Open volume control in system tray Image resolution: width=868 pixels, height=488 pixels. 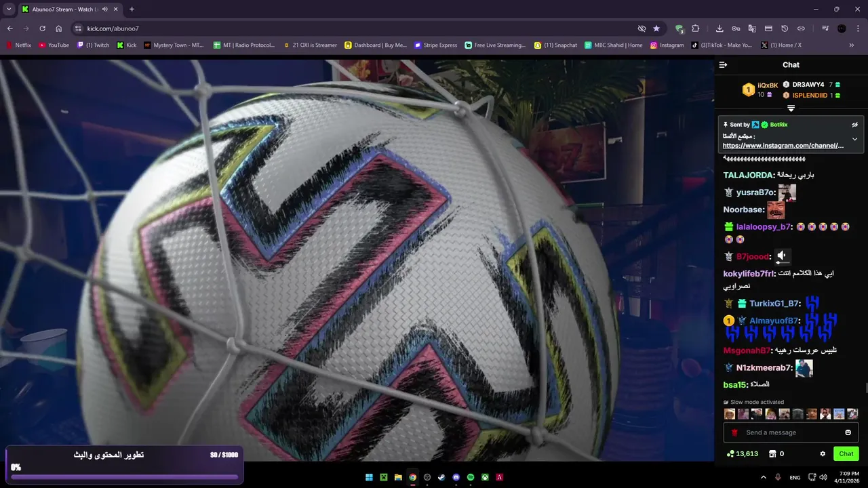[x=823, y=477]
